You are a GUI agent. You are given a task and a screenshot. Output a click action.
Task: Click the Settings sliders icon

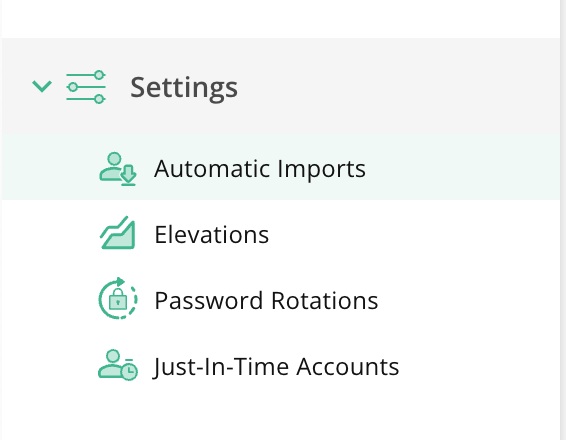[86, 87]
